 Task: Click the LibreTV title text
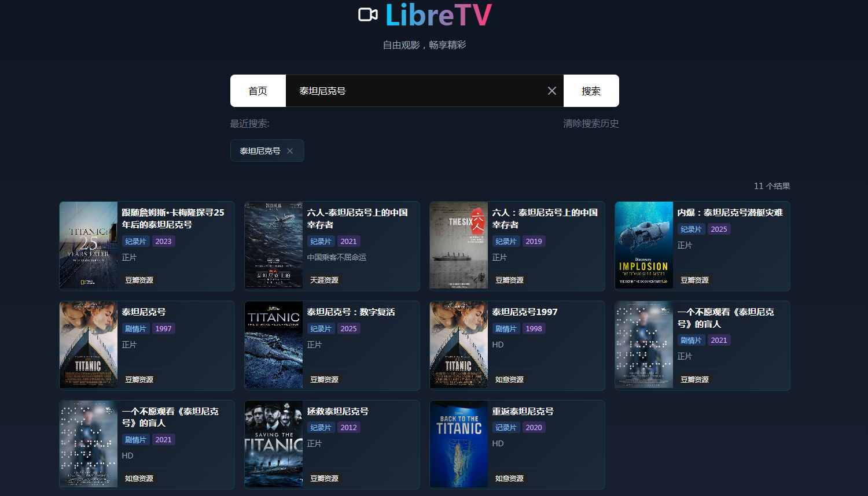point(439,15)
